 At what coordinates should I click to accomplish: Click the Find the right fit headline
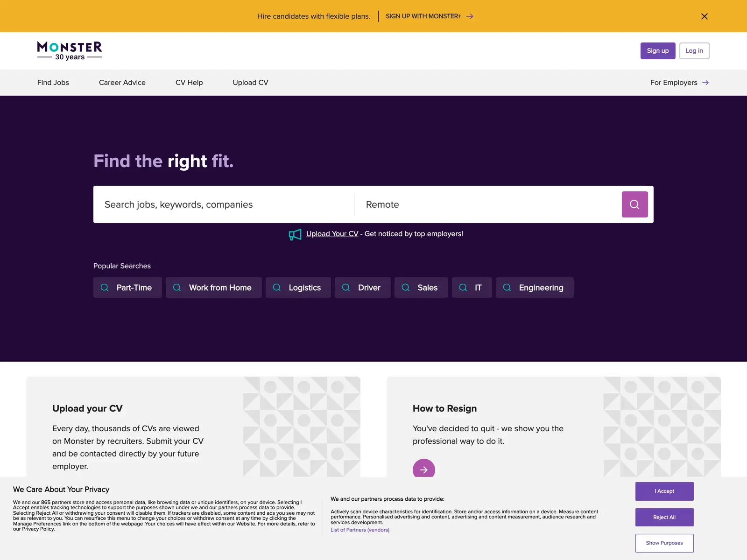point(163,161)
